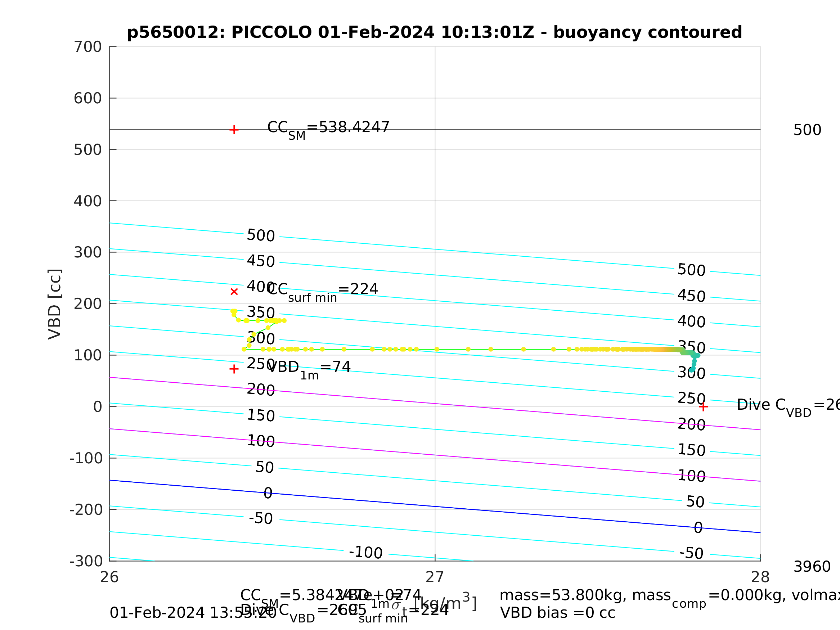
Task: Click the y-axis tick label 600
Action: (88, 98)
